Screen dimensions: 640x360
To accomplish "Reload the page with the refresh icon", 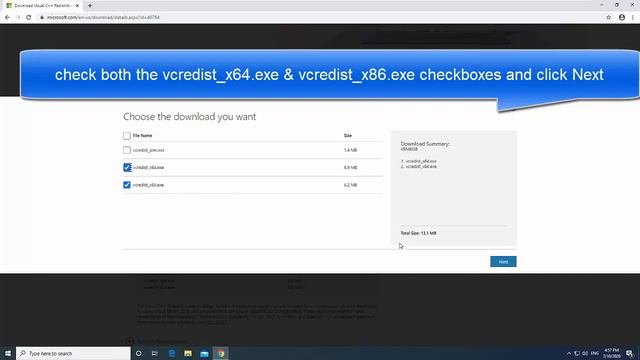I will coord(29,18).
